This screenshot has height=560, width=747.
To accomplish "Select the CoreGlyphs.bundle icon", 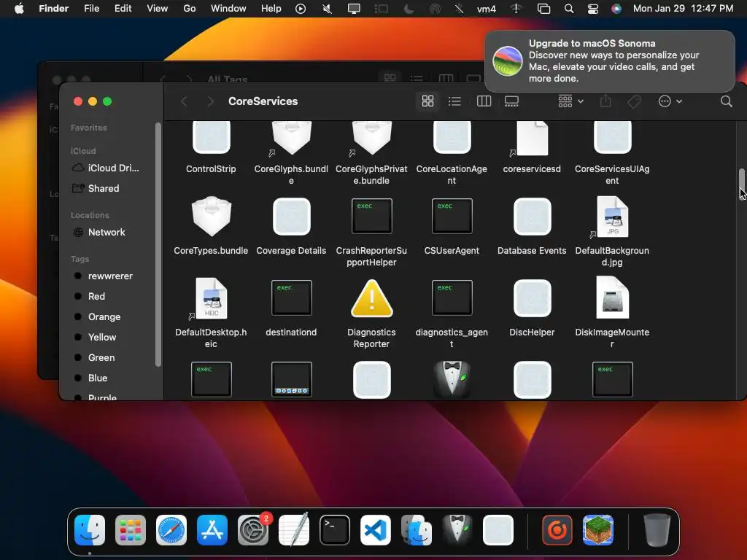I will point(291,138).
